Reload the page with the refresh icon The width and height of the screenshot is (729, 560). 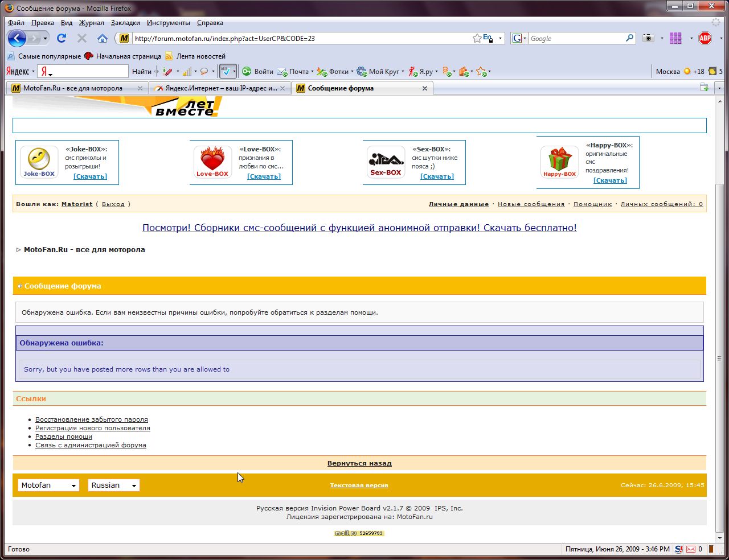[x=62, y=38]
